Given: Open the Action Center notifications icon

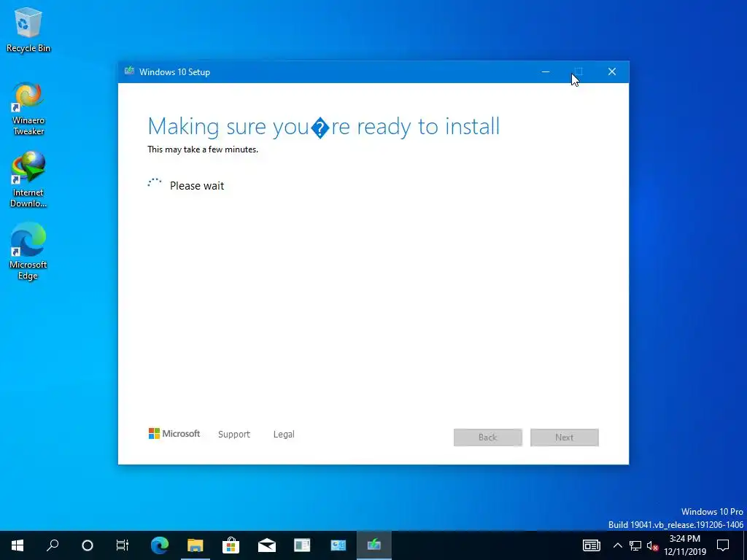Looking at the screenshot, I should click(723, 545).
